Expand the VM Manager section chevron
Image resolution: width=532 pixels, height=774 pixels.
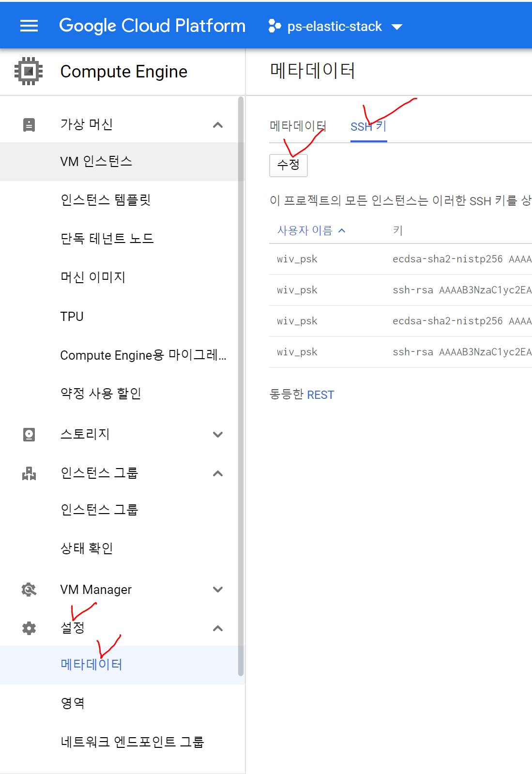point(218,589)
